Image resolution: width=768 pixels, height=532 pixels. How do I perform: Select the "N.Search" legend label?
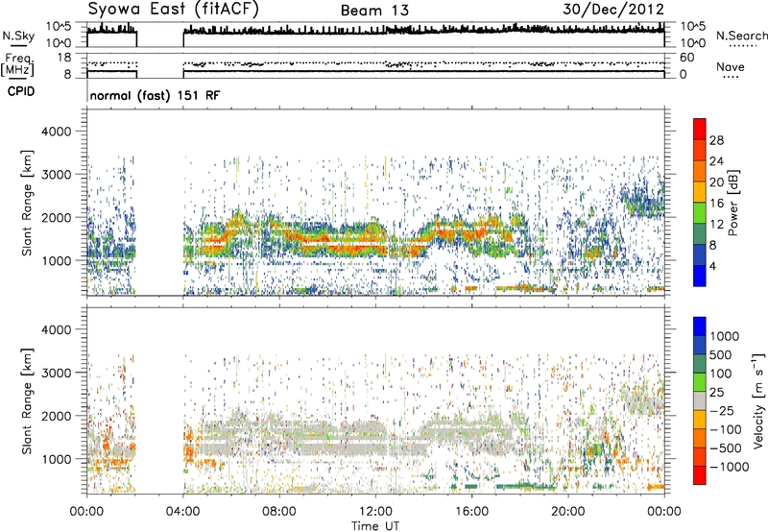pyautogui.click(x=741, y=36)
